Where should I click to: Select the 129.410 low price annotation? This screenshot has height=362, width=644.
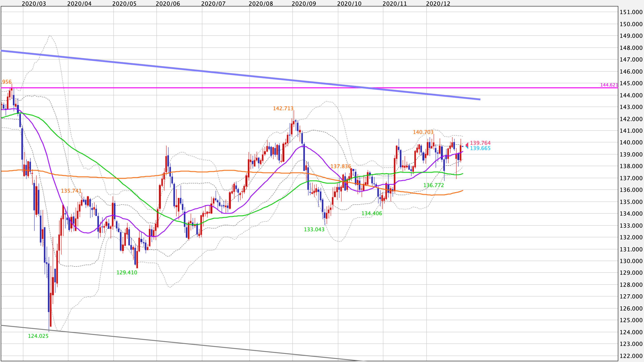[x=127, y=273]
